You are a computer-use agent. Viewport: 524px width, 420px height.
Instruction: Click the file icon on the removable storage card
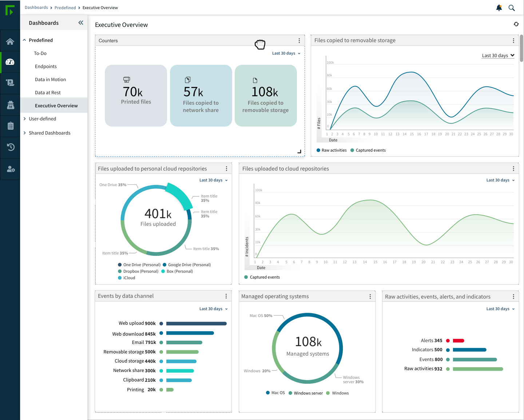click(255, 80)
